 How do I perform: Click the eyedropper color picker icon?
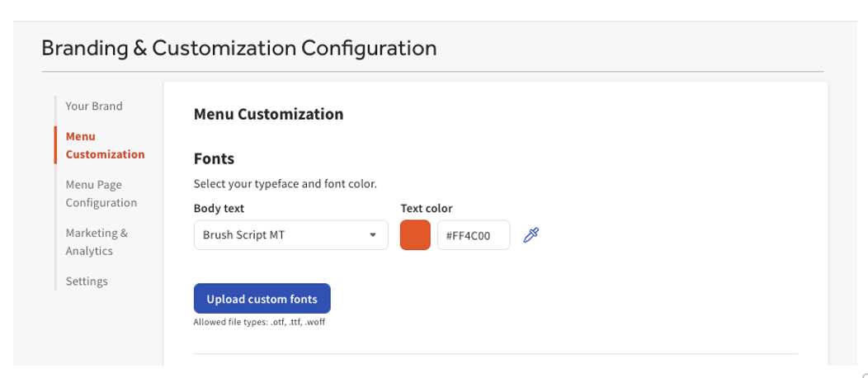click(531, 235)
